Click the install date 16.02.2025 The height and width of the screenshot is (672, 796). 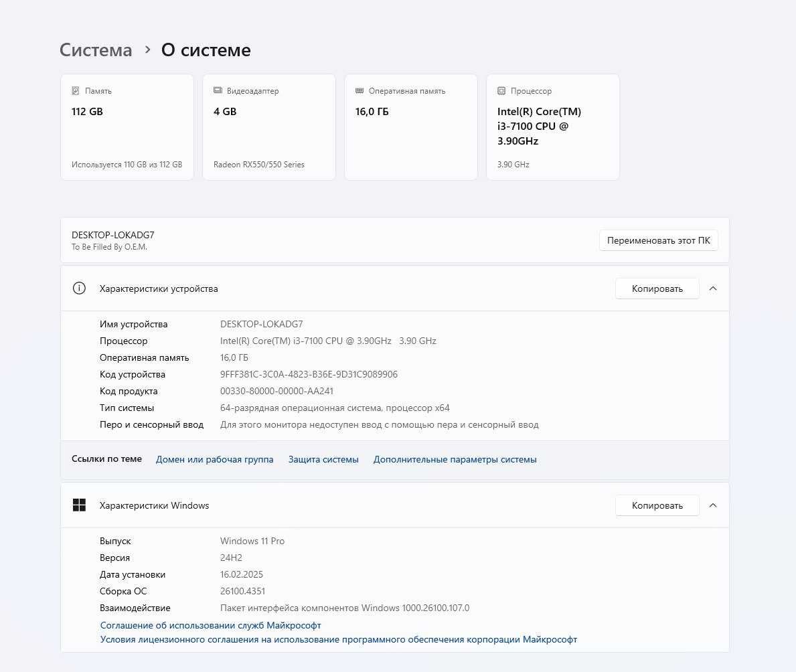[x=242, y=574]
